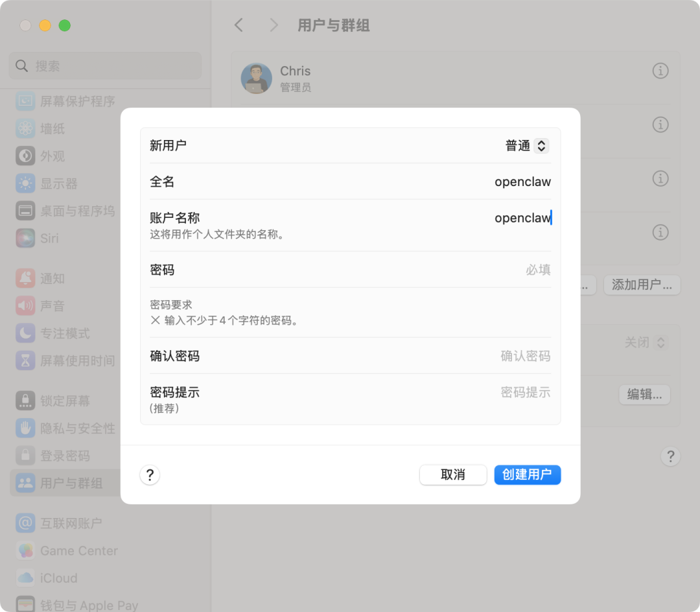Select Users & Groups sidebar icon

click(25, 483)
